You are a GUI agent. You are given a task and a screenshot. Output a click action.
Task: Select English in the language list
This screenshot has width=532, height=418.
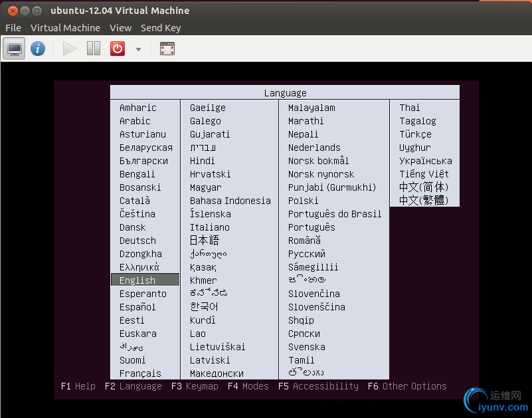coord(137,280)
